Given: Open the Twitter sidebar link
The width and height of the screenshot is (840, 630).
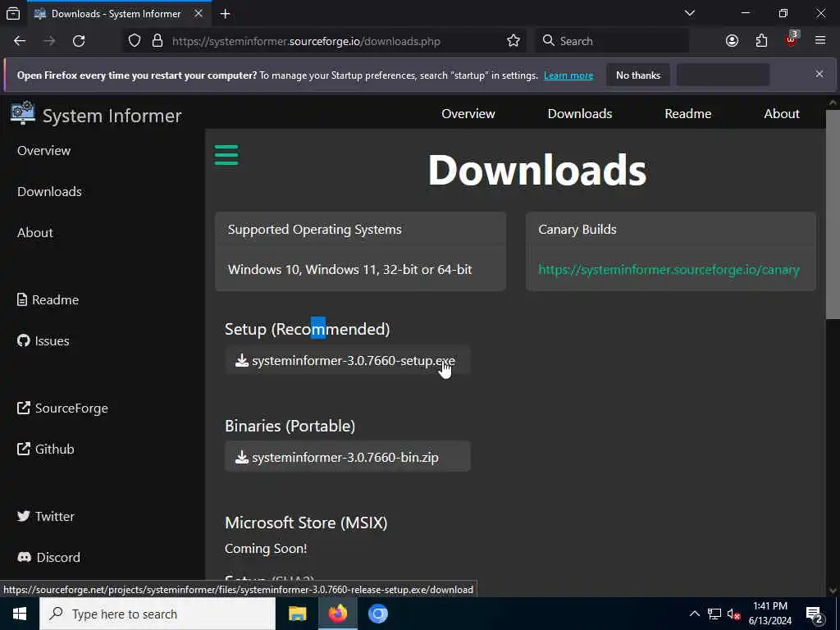Looking at the screenshot, I should (46, 517).
